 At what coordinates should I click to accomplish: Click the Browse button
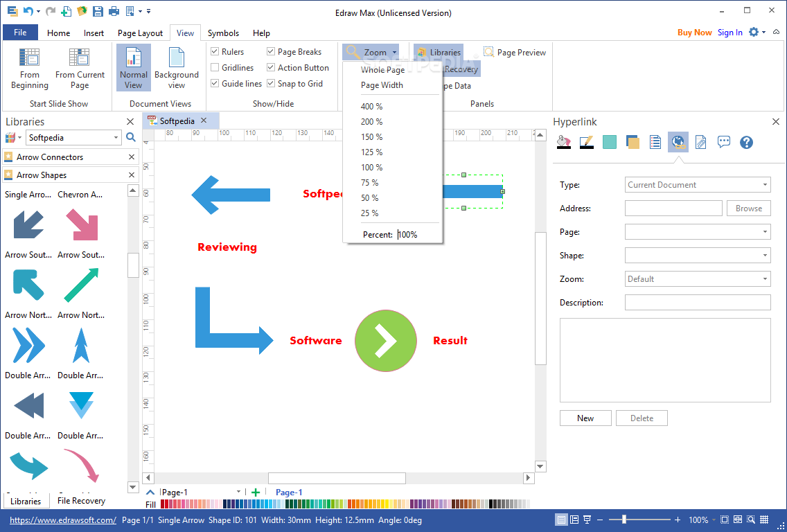[x=749, y=209]
